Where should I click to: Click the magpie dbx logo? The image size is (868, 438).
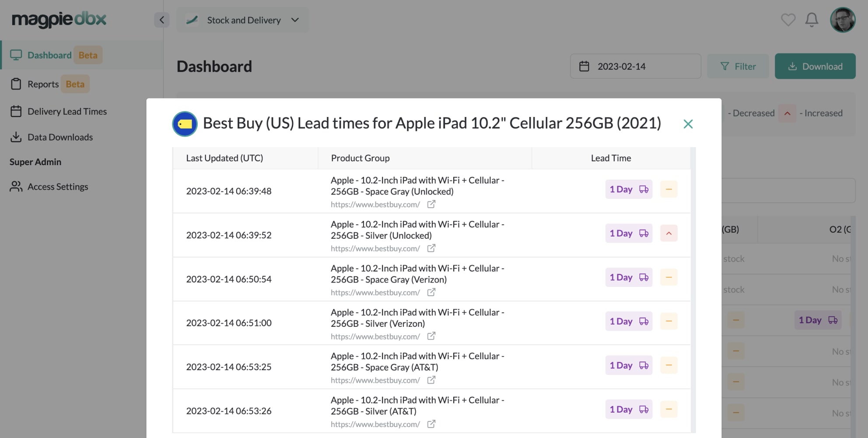click(x=59, y=19)
